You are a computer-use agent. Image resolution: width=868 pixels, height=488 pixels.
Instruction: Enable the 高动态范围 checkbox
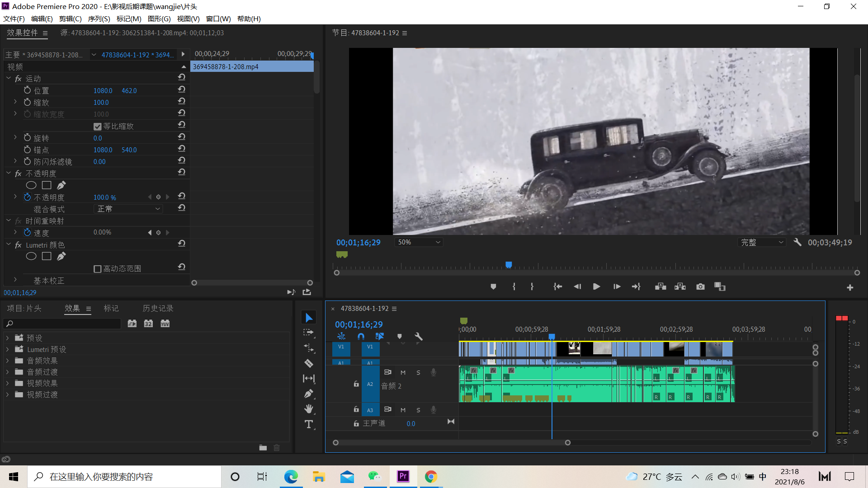pyautogui.click(x=98, y=269)
